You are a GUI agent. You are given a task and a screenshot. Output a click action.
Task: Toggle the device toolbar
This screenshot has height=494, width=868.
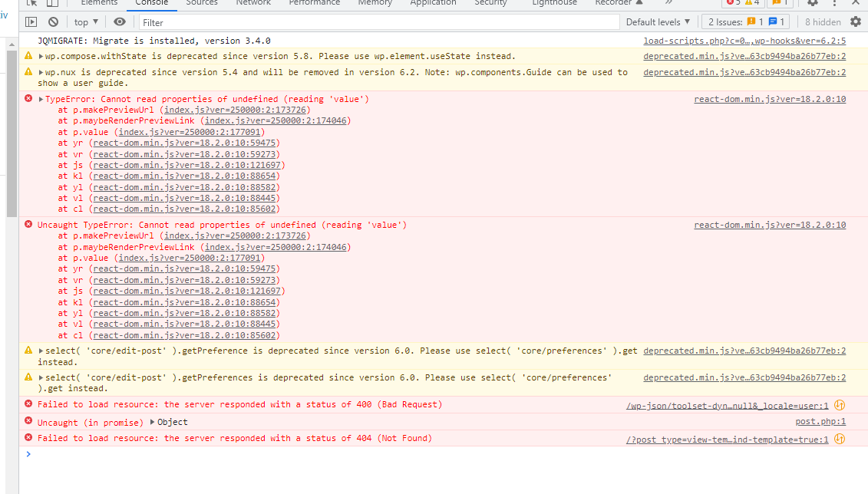tap(52, 4)
